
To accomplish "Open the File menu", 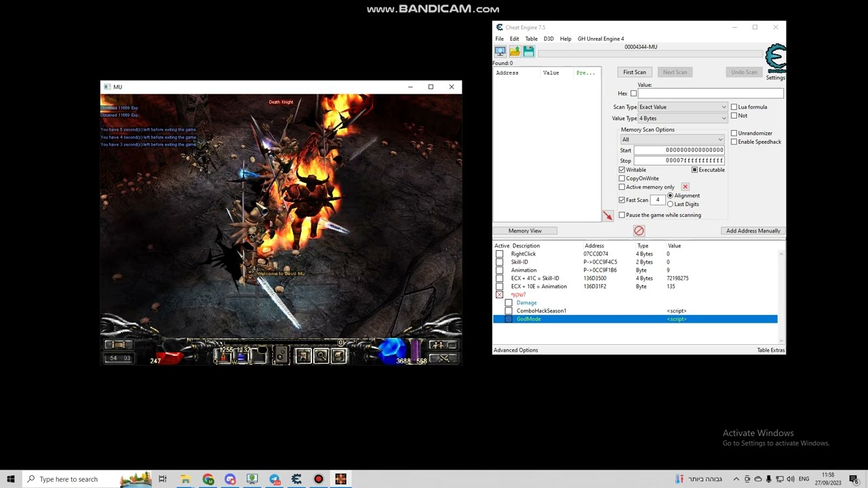I will pos(499,39).
